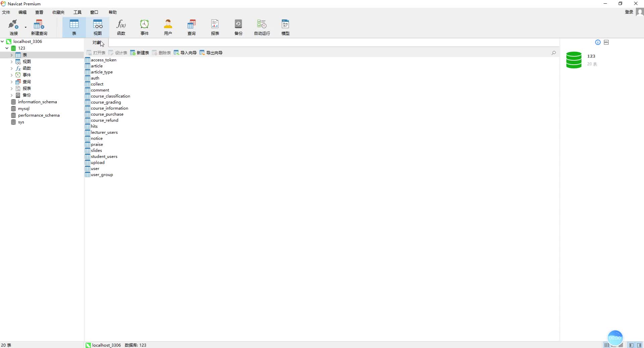The height and width of the screenshot is (348, 644).
Task: Open the Automation (自动运行) toolbar icon
Action: tap(262, 27)
